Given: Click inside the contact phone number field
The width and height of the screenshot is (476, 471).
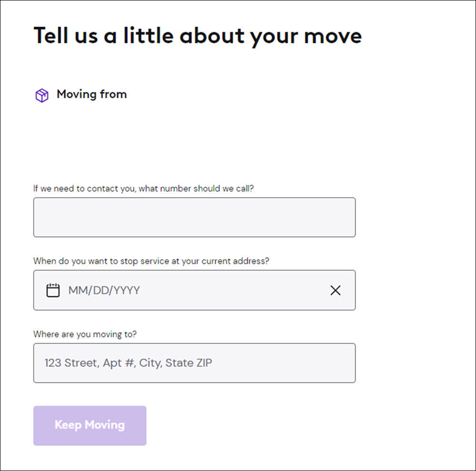Looking at the screenshot, I should [194, 217].
